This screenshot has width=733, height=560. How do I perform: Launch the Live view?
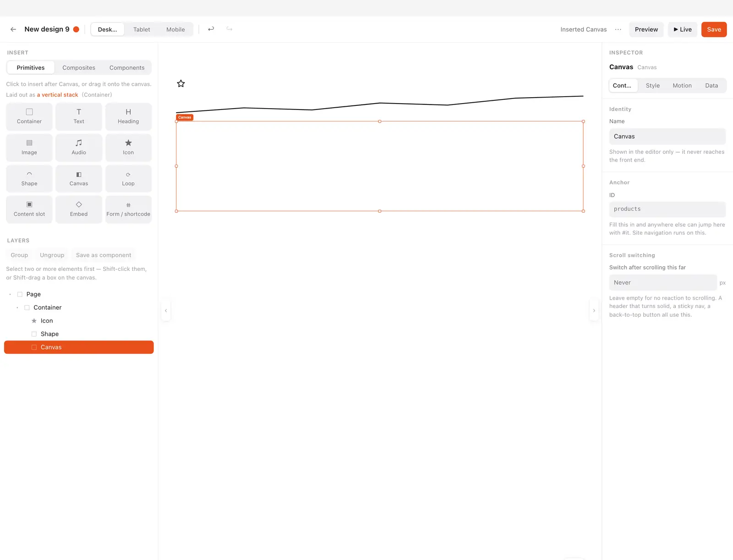tap(683, 29)
